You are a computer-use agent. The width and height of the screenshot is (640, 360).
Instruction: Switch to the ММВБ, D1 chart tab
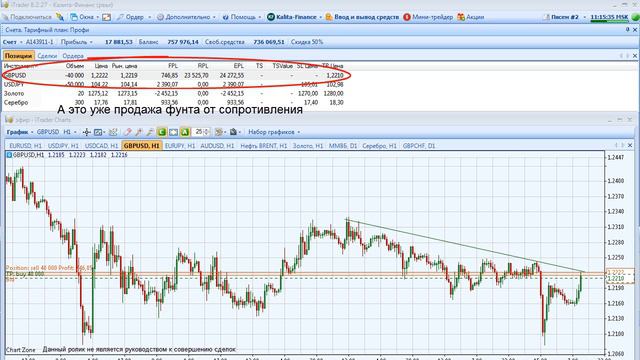(x=343, y=146)
